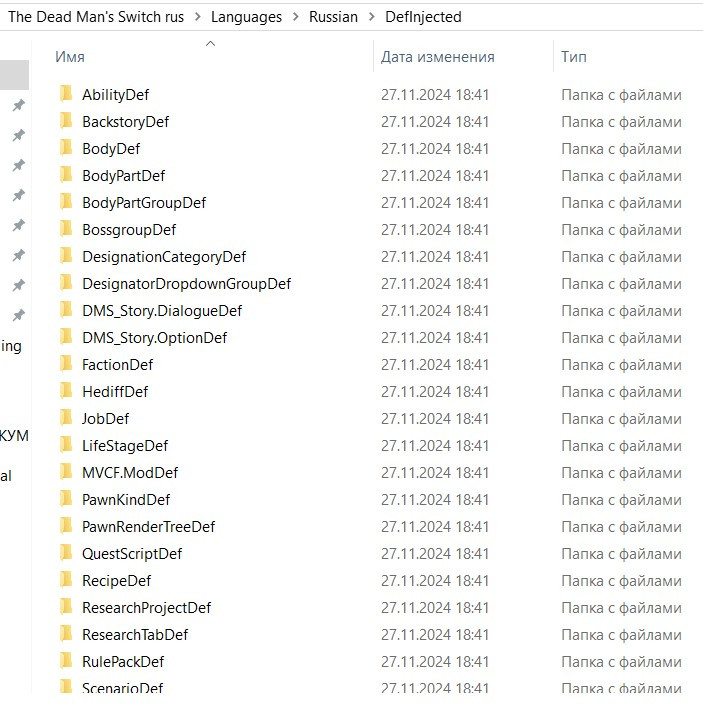
Task: Click the PawnRenderTreeDef folder icon
Action: tap(66, 525)
